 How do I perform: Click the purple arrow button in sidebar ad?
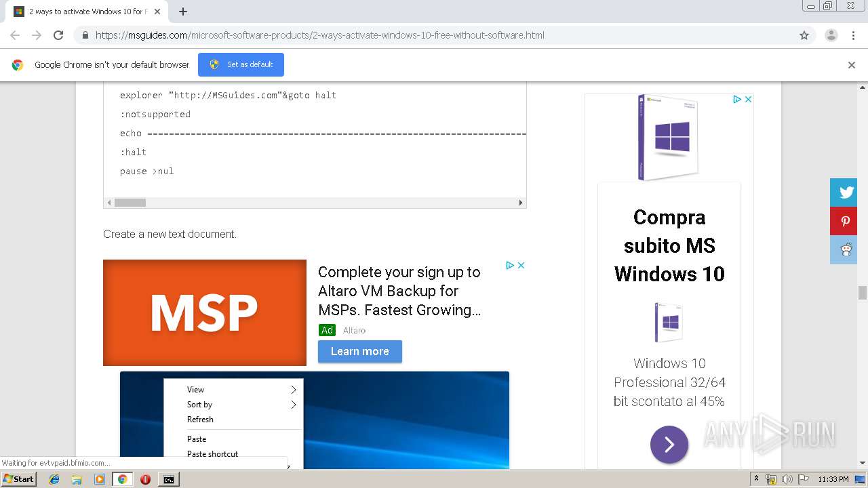pyautogui.click(x=669, y=445)
